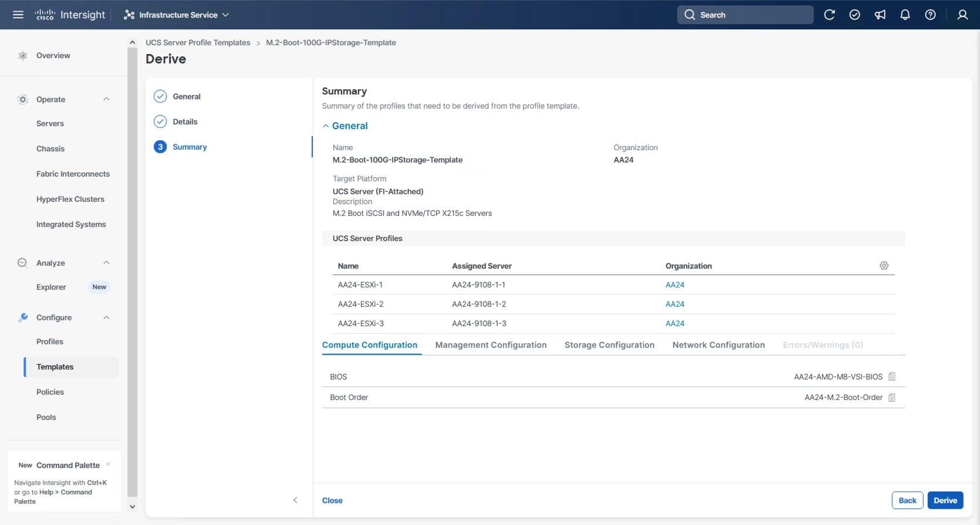The width and height of the screenshot is (980, 525).
Task: Click the Configure wrench icon
Action: point(23,317)
